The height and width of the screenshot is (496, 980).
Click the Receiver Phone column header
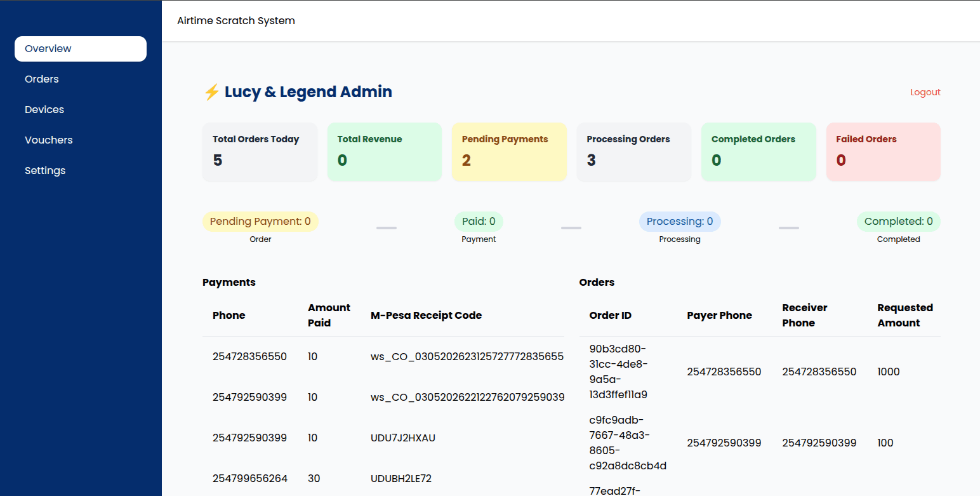805,316
